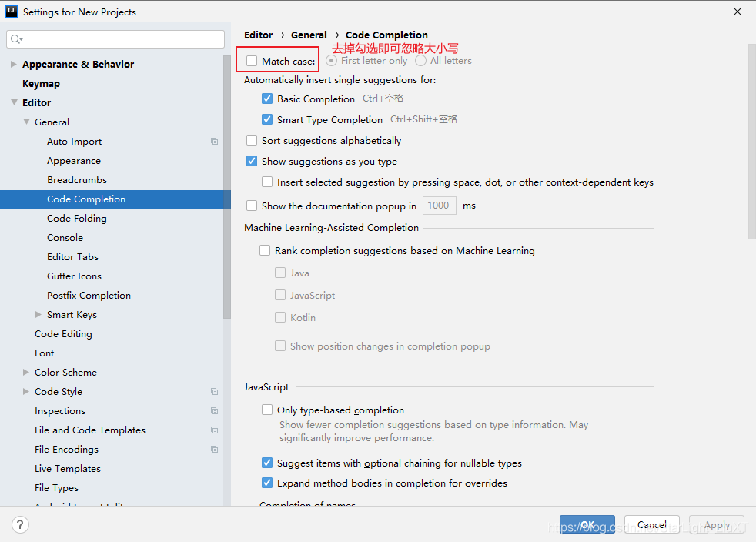Viewport: 756px width, 542px height.
Task: Click the copy icon beside File Encodings
Action: pos(215,450)
